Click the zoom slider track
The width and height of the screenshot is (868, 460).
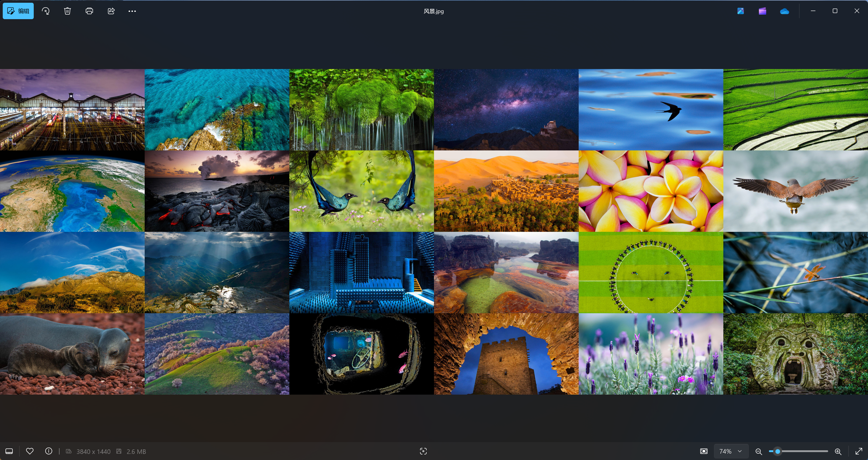(809, 451)
